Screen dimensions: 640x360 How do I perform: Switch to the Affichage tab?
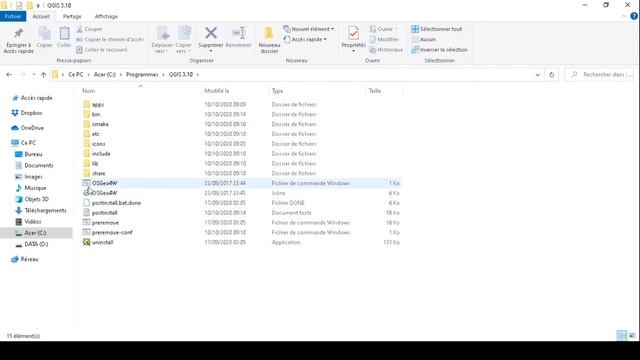coord(106,16)
